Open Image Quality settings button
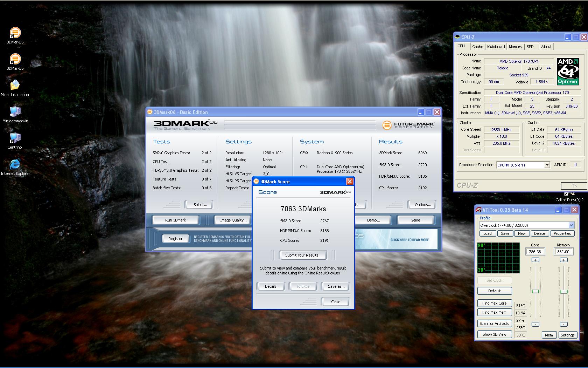The height and width of the screenshot is (368, 588). point(233,220)
